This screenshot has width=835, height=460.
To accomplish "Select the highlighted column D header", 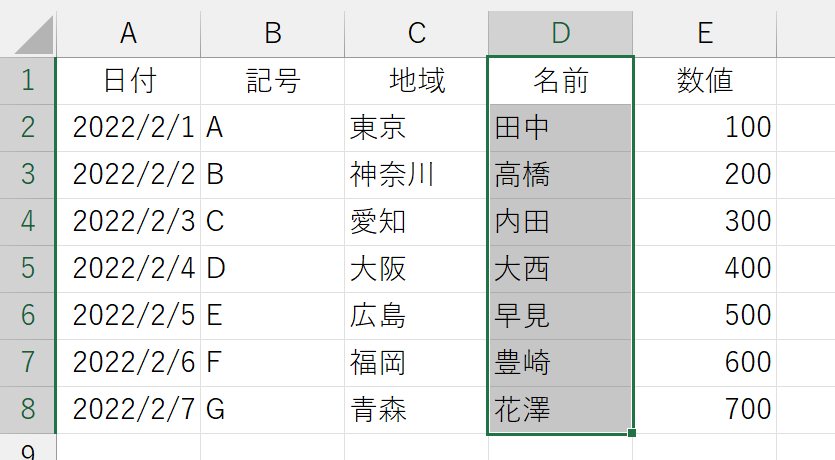I will pos(561,34).
